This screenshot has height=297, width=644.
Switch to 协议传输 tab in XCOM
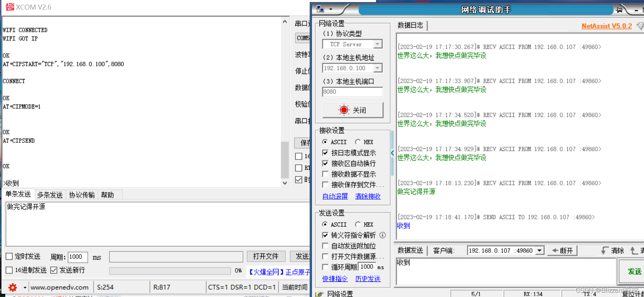[x=82, y=195]
